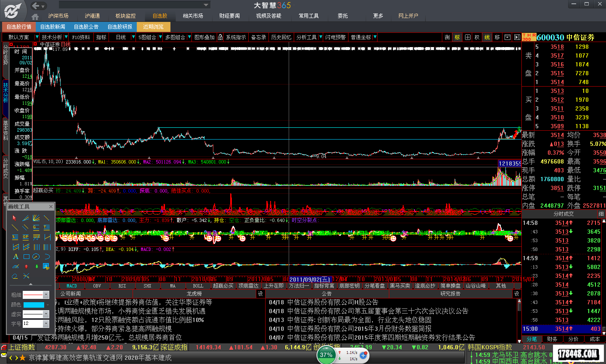606x364 pixels.
Task: Open the 默认方案 dropdown arrow
Action: pyautogui.click(x=36, y=37)
